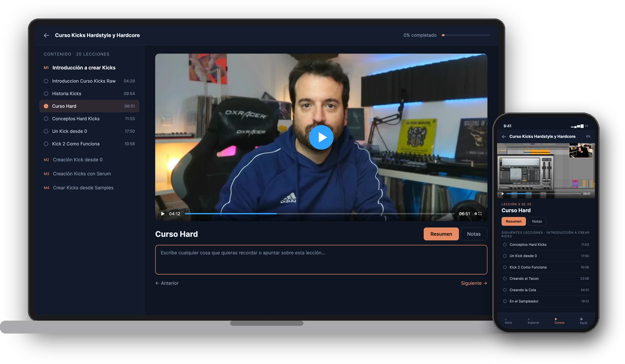
Task: Start the video with the blue center play button
Action: click(x=321, y=137)
